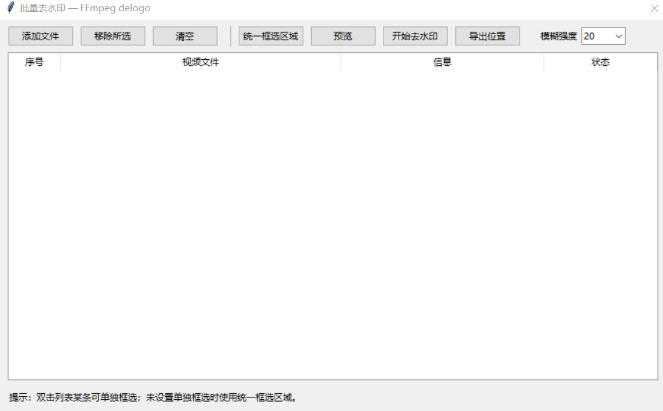
Task: Click the feather app icon in title bar
Action: click(10, 8)
